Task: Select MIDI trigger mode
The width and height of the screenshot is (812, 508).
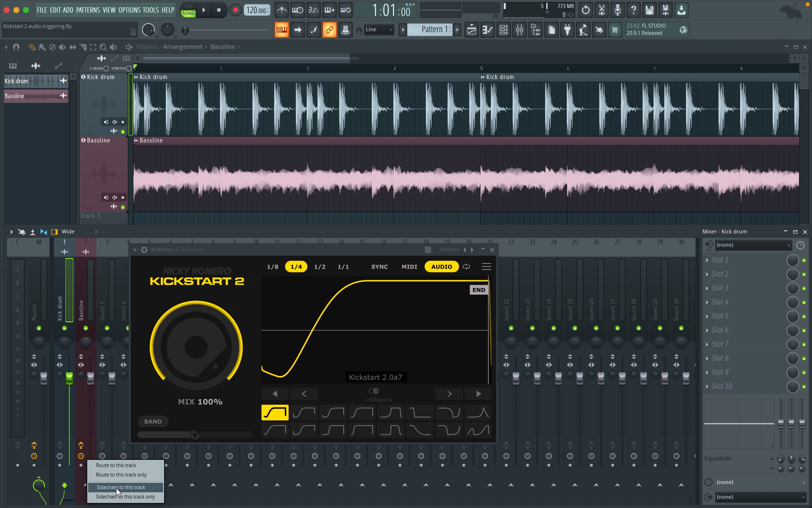Action: tap(409, 267)
